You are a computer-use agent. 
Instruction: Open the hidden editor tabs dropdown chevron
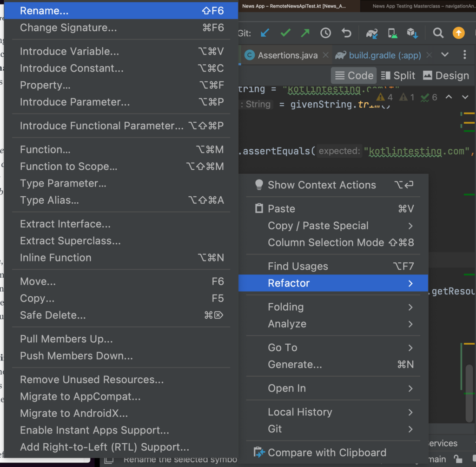445,55
